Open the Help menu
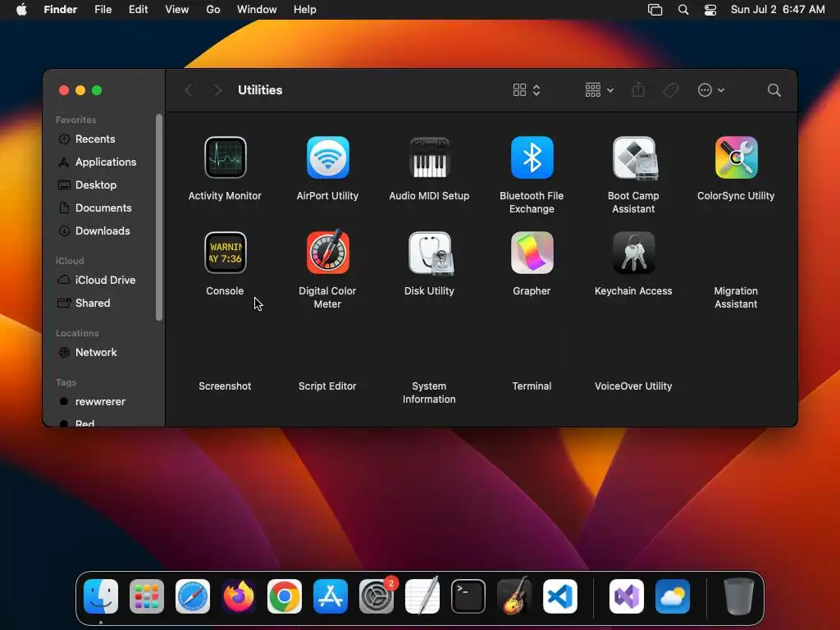The height and width of the screenshot is (630, 840). pos(305,10)
